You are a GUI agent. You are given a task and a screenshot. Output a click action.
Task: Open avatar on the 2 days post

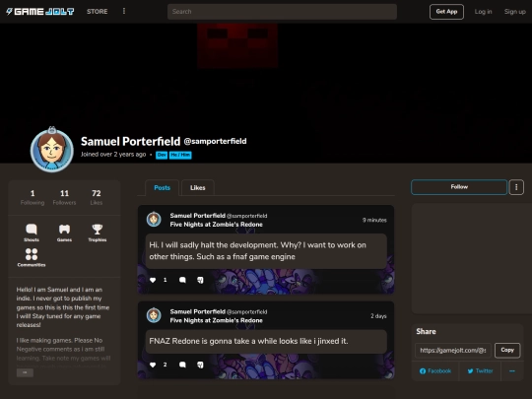154,315
